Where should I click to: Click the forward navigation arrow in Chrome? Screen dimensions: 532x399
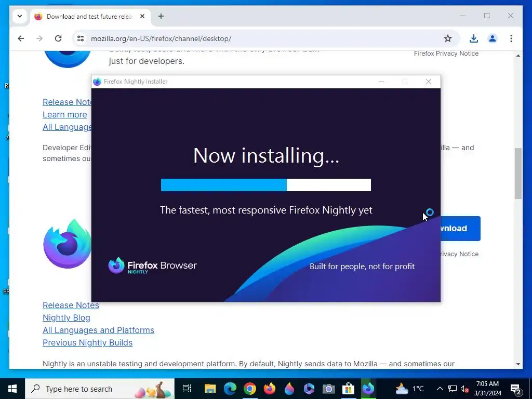[x=39, y=38]
